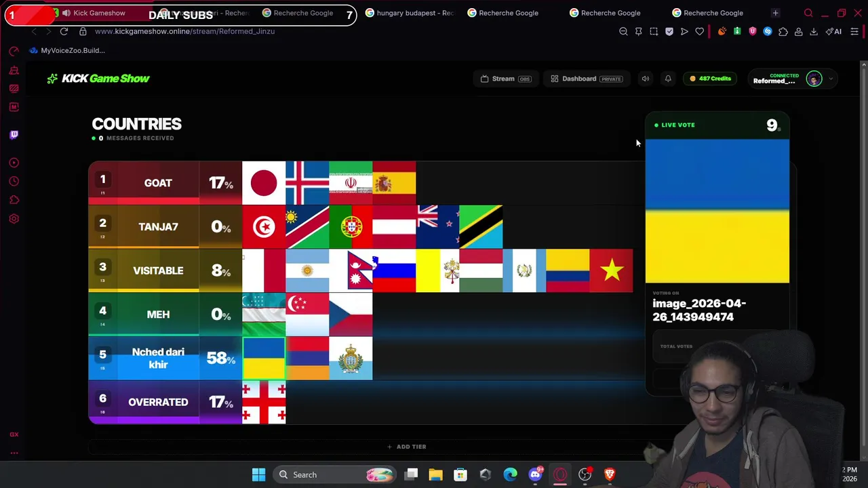Viewport: 868px width, 488px height.
Task: Click the New Zealand flag thumbnail
Action: coord(437,226)
